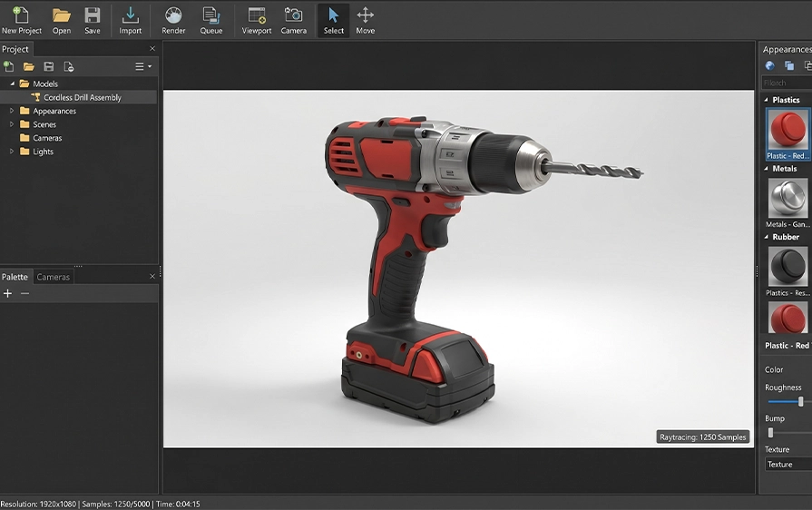Remove a palette item with the minus icon
This screenshot has width=812, height=510.
coord(24,294)
